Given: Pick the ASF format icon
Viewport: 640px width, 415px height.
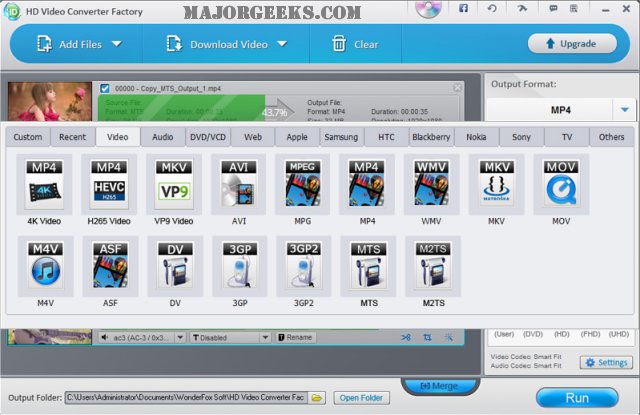Looking at the screenshot, I should [110, 266].
